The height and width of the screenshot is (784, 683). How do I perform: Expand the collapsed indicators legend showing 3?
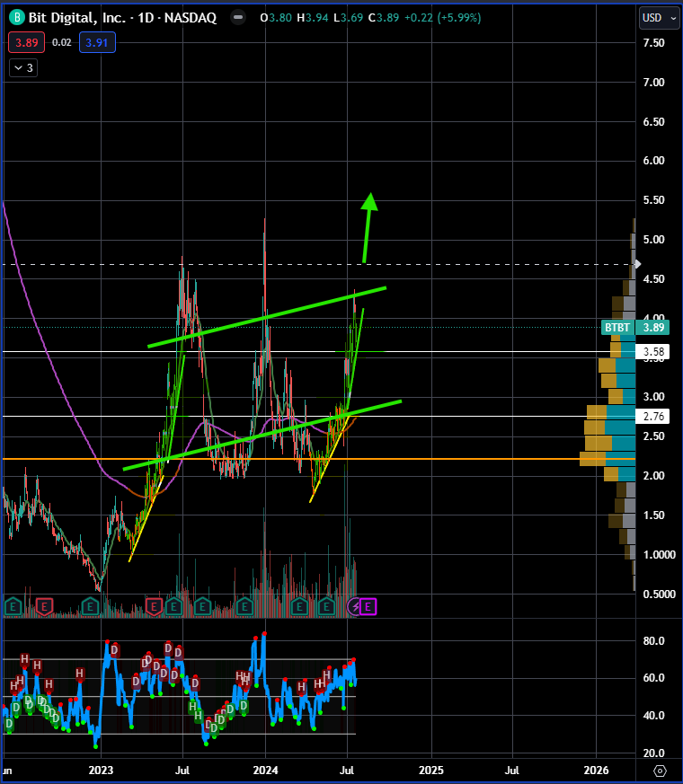23,68
